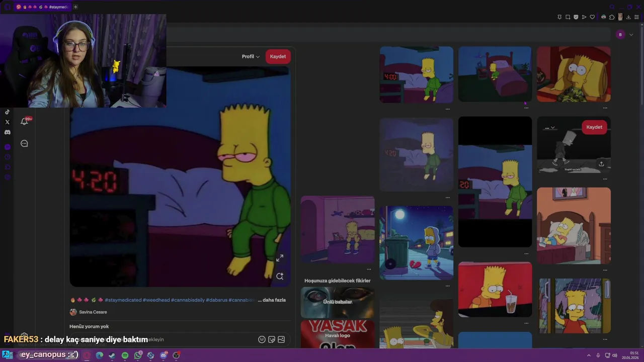Image resolution: width=644 pixels, height=362 pixels.
Task: Click the #weedhead hashtag
Action: [156, 300]
